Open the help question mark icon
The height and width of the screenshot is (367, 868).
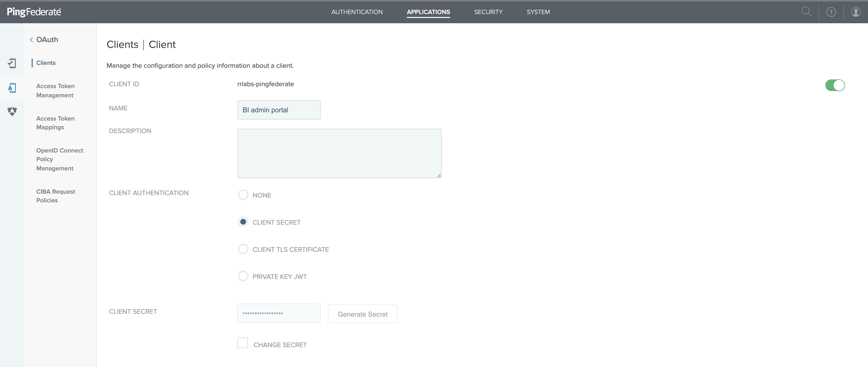click(x=831, y=12)
